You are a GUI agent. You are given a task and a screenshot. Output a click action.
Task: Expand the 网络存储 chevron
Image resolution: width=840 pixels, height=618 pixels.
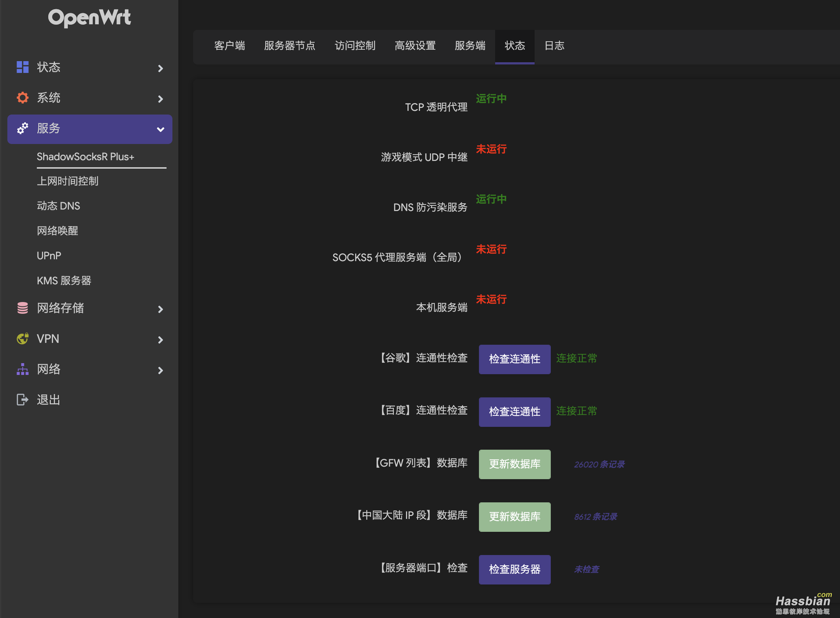tap(161, 309)
